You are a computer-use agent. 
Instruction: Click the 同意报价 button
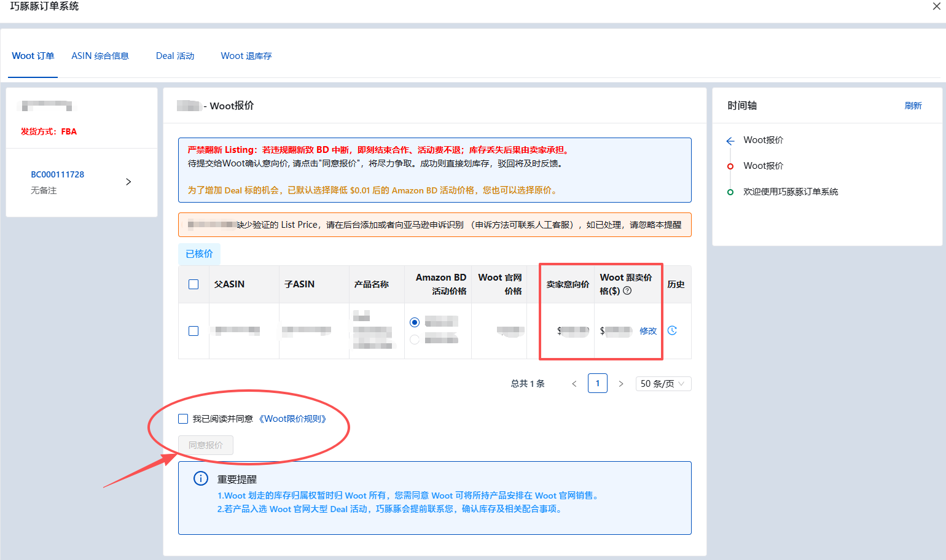(206, 445)
